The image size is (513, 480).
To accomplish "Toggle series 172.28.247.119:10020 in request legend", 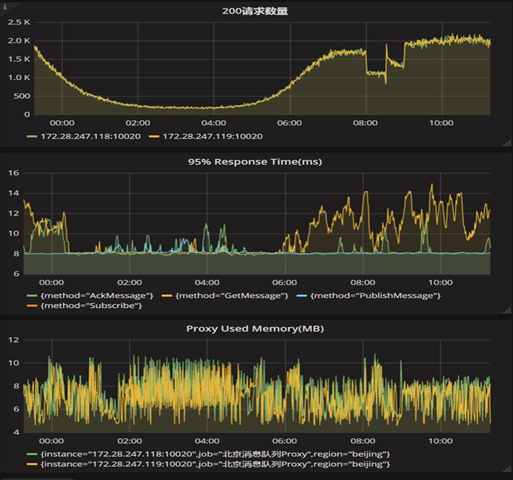I will pyautogui.click(x=213, y=136).
